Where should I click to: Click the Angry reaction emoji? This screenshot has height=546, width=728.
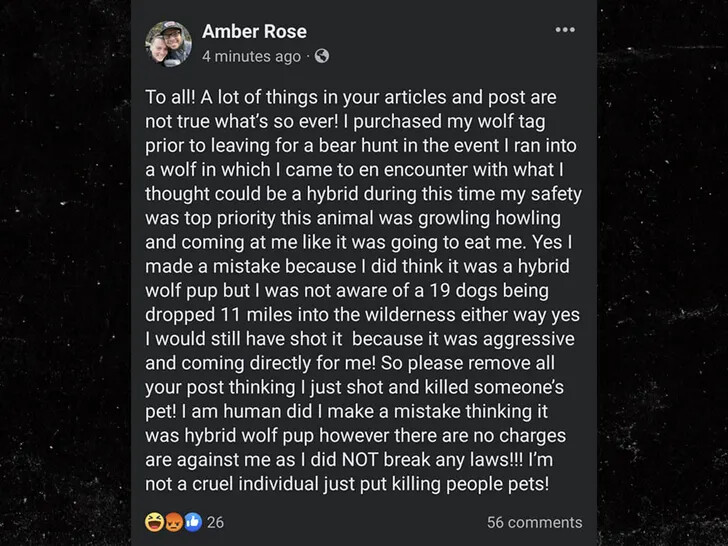click(x=174, y=522)
